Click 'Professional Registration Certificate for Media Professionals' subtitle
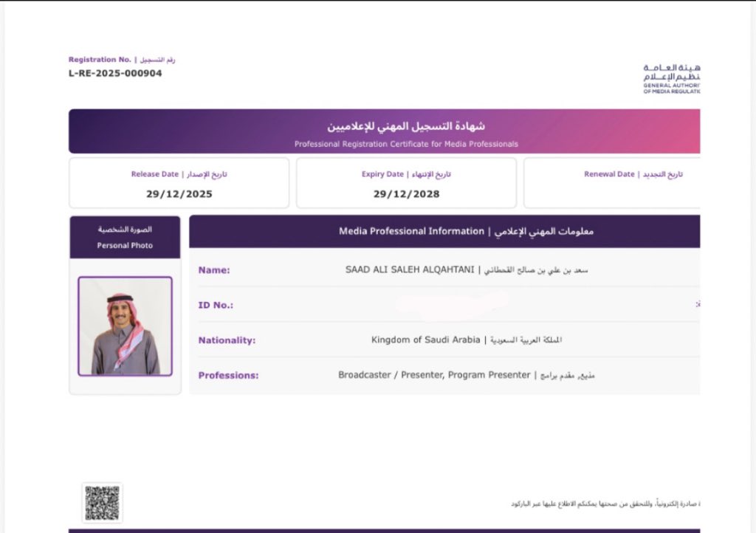 click(x=406, y=144)
